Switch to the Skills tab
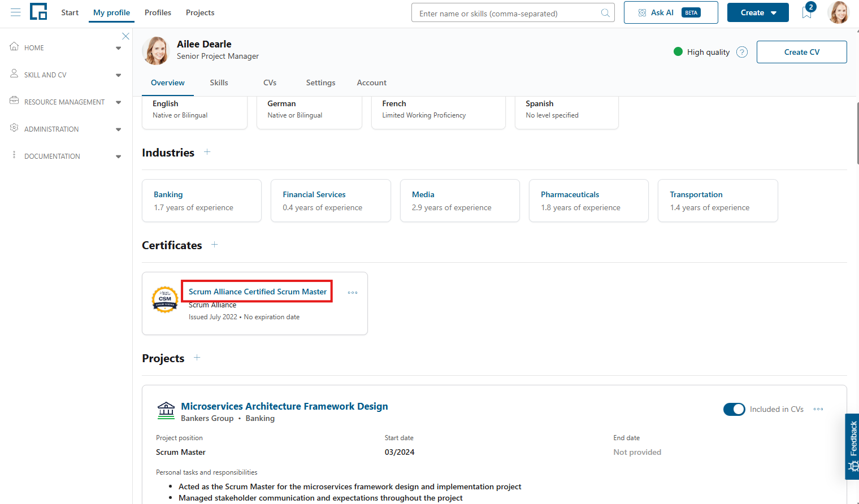The height and width of the screenshot is (504, 859). [219, 82]
